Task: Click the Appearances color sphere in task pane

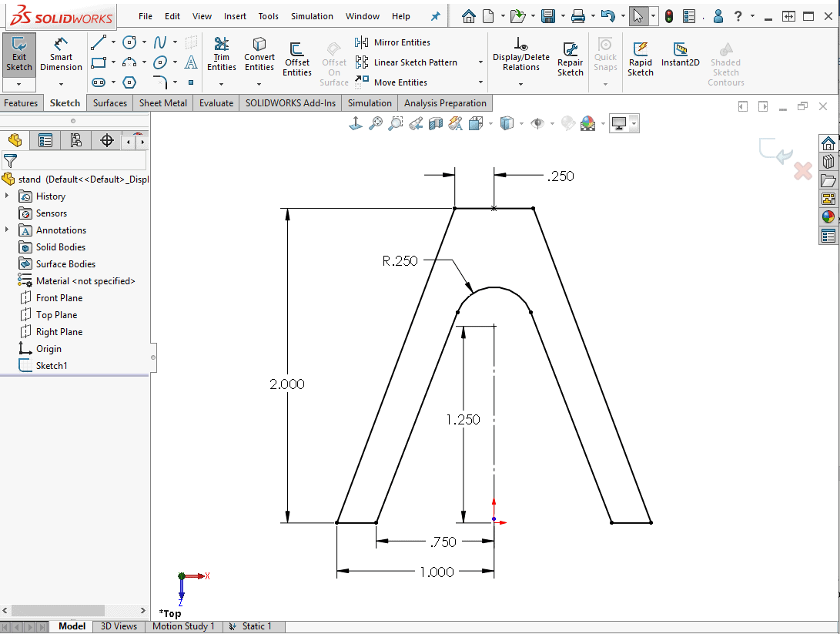Action: click(x=828, y=217)
